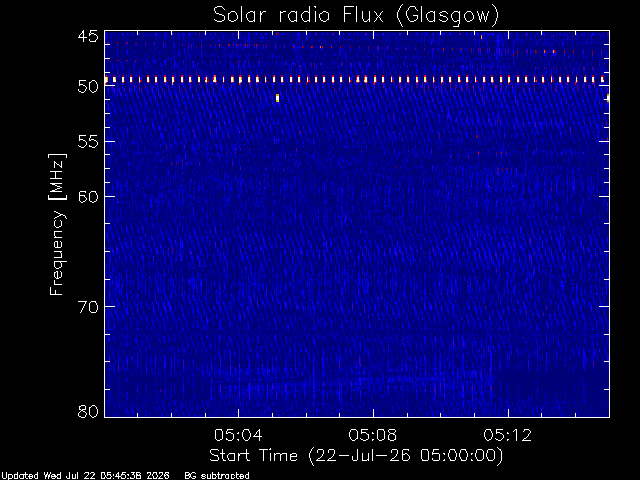Select the 80 MHz frequency label

point(88,411)
